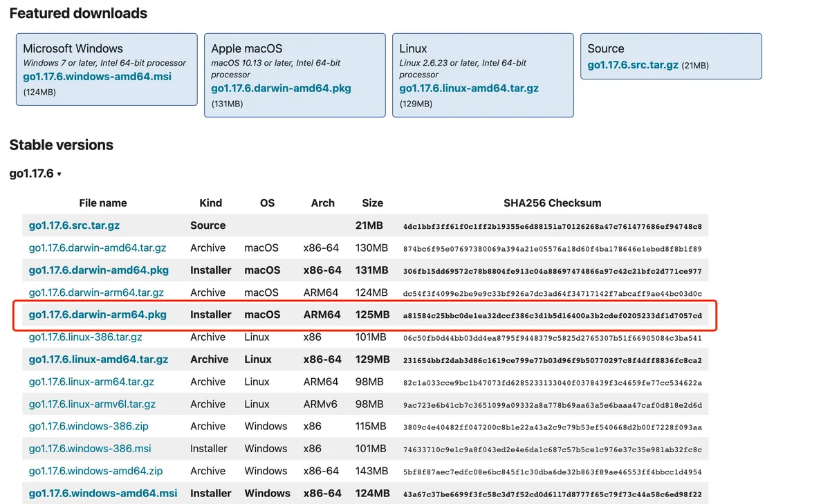This screenshot has height=504, width=830.
Task: Download go1.17.6.darwin-amd64.pkg from the table row
Action: point(99,270)
